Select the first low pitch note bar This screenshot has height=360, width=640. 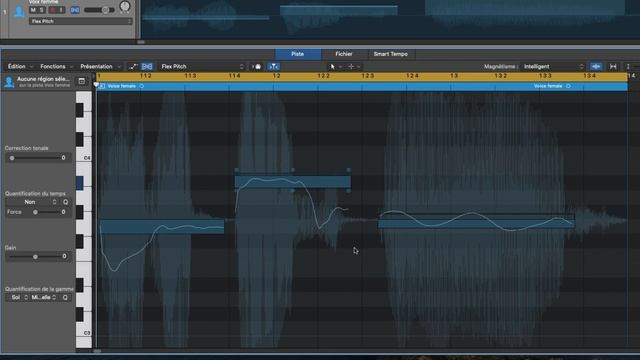162,227
